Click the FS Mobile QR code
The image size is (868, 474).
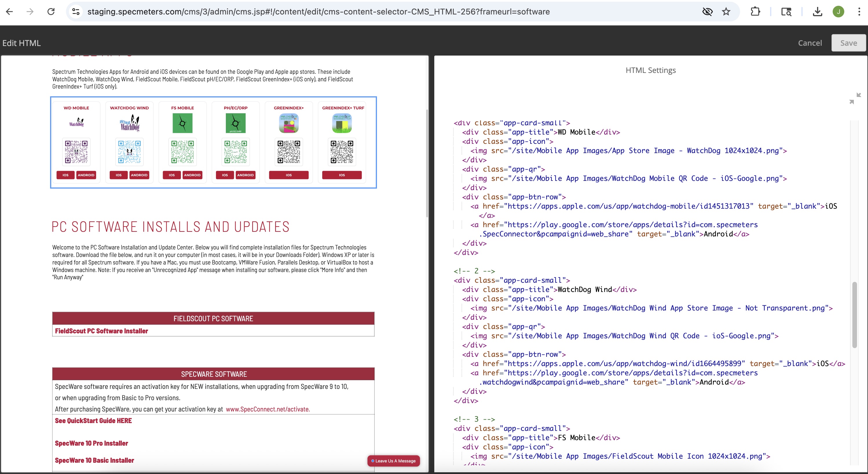point(183,152)
